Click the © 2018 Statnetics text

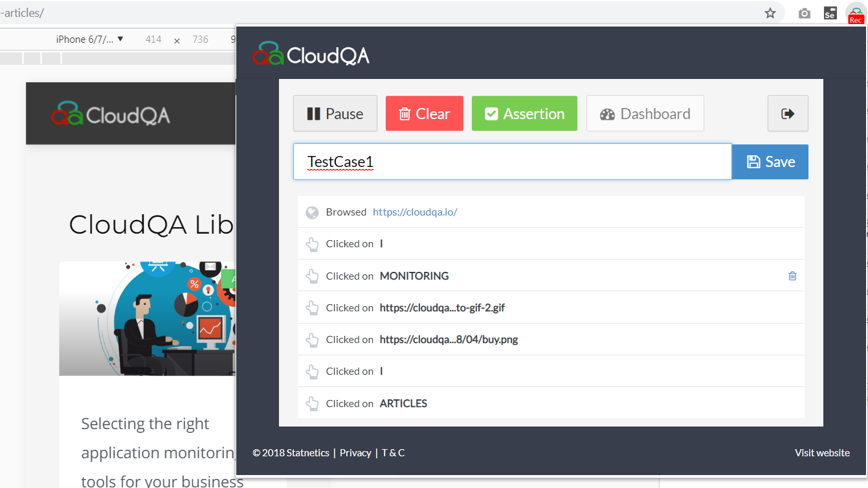pyautogui.click(x=291, y=453)
